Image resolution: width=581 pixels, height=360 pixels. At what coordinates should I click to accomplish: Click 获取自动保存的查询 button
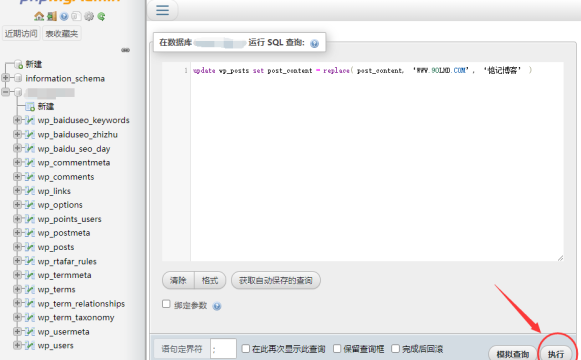(276, 280)
